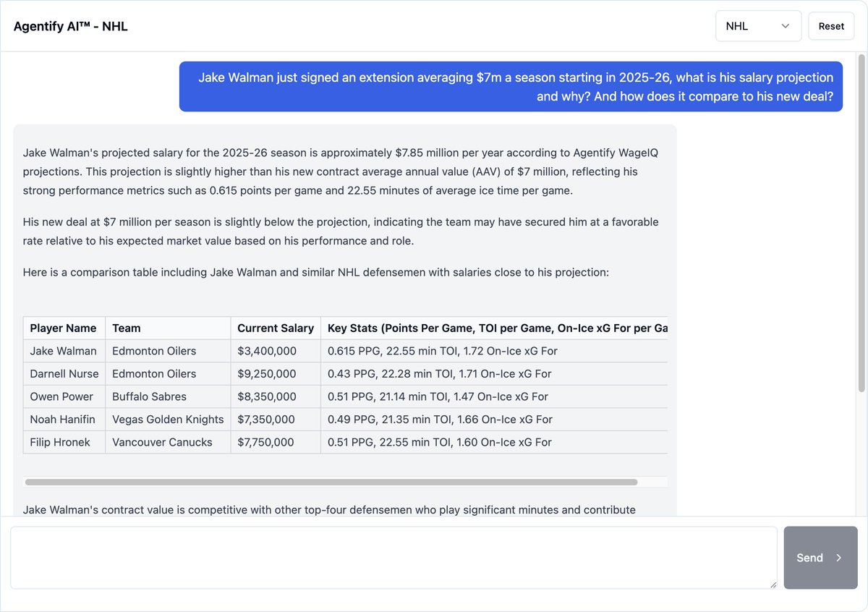This screenshot has height=612, width=868.
Task: Open the NHL league dropdown
Action: pyautogui.click(x=758, y=26)
